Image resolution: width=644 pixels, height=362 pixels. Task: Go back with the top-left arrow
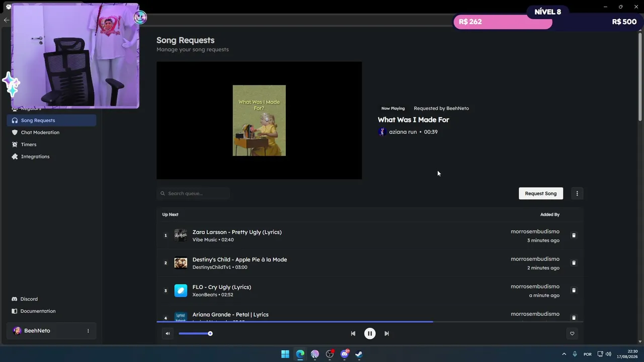(x=6, y=20)
